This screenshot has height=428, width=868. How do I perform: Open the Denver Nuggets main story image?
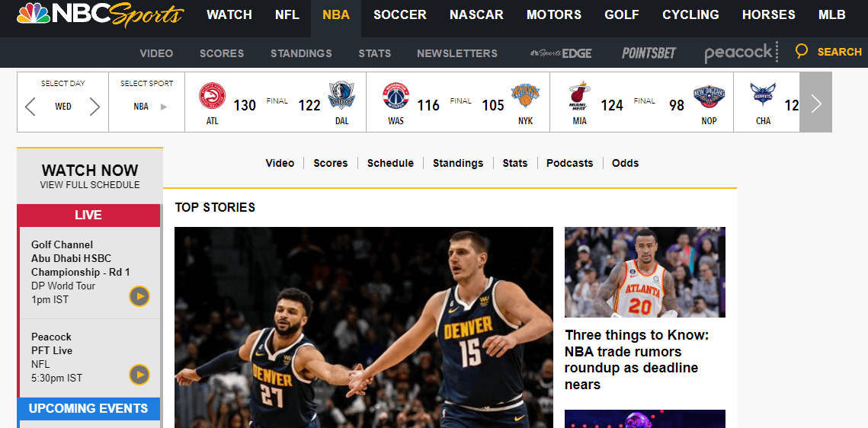364,327
